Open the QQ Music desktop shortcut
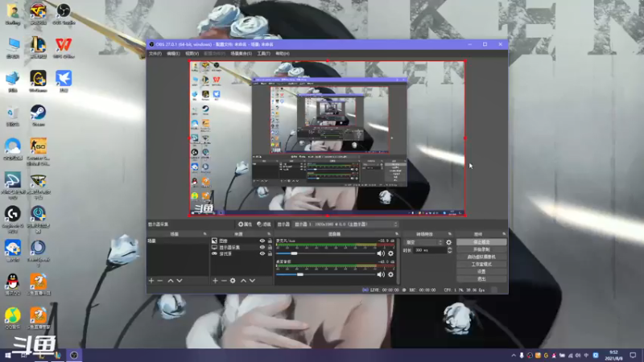The width and height of the screenshot is (644, 362). pos(13,318)
